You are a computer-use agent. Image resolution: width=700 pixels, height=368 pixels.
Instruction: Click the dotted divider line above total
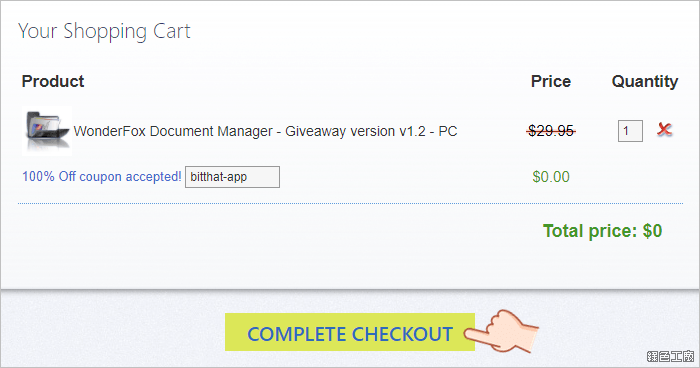tap(350, 203)
